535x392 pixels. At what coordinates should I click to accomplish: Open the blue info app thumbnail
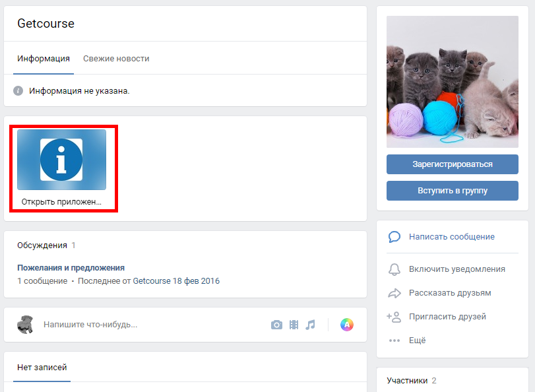(61, 160)
